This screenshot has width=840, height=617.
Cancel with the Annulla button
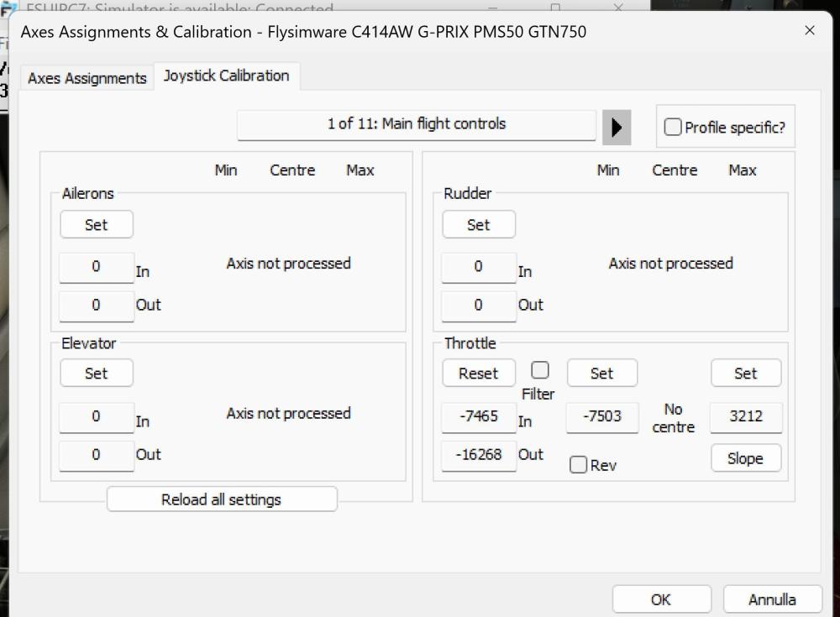coord(772,599)
